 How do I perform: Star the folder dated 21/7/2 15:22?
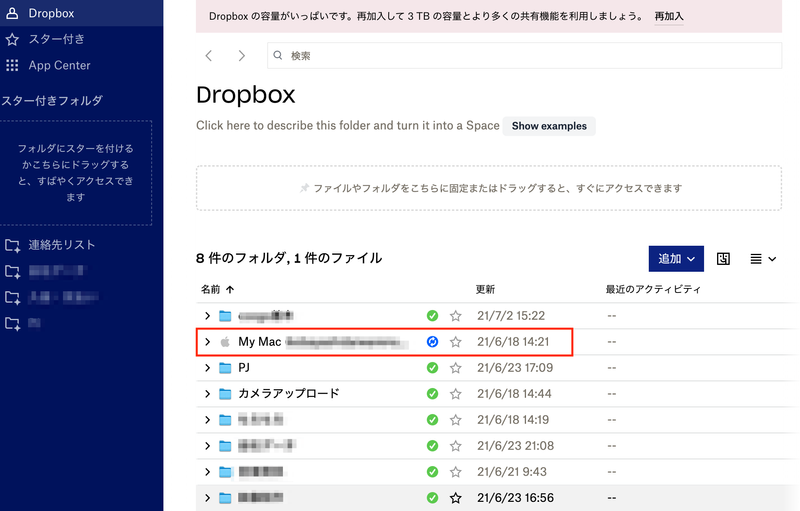456,316
